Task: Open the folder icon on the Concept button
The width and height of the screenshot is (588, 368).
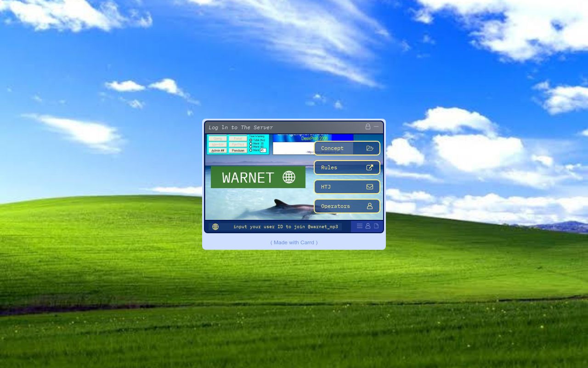Action: pyautogui.click(x=370, y=148)
